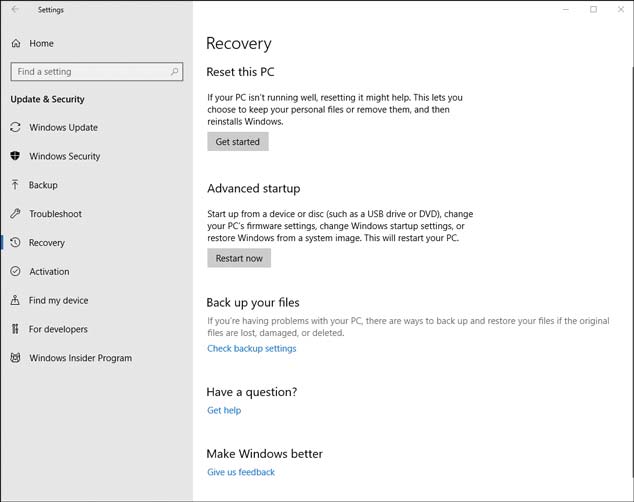This screenshot has height=502, width=634.
Task: Click the Backup upward arrow icon
Action: (15, 185)
